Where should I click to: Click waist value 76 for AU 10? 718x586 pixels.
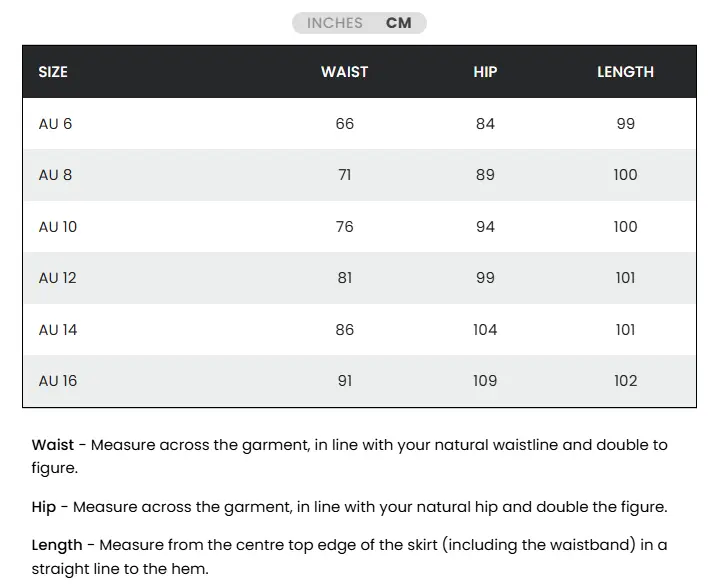(345, 227)
